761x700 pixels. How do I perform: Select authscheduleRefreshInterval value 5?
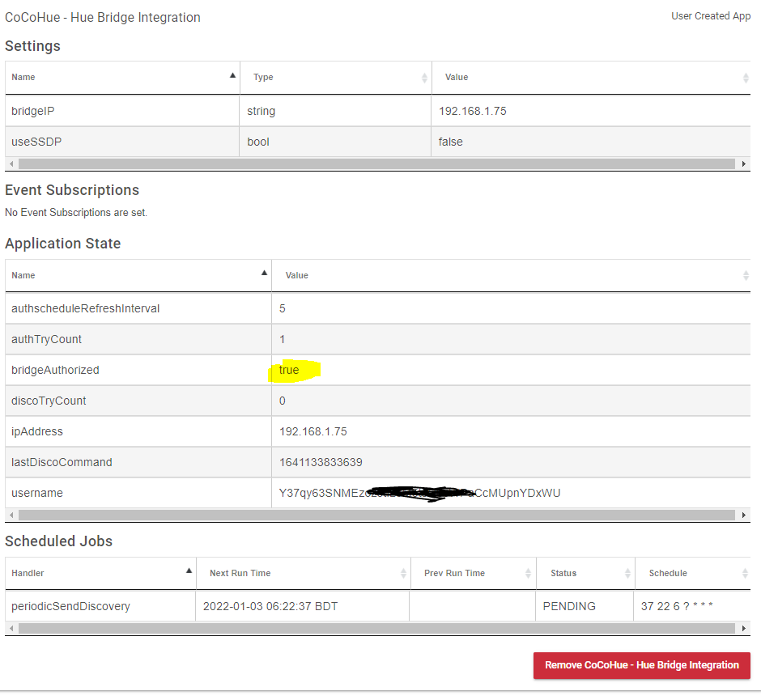pyautogui.click(x=282, y=308)
